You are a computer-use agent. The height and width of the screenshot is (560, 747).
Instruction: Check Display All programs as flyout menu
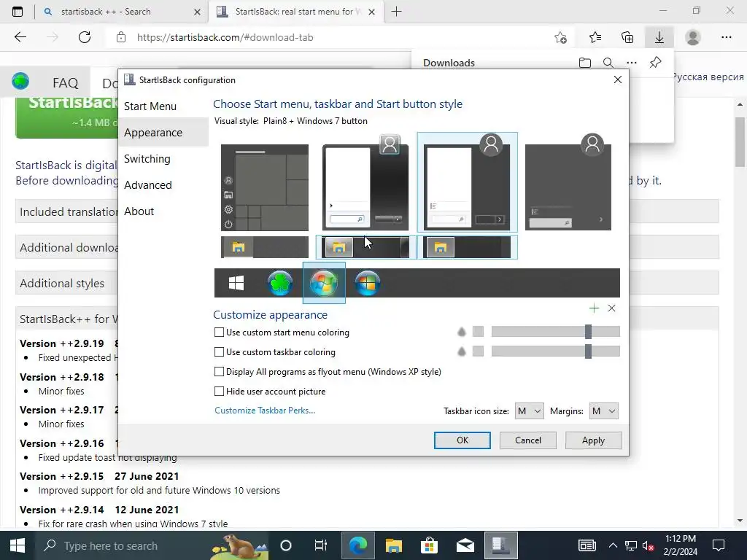point(219,371)
